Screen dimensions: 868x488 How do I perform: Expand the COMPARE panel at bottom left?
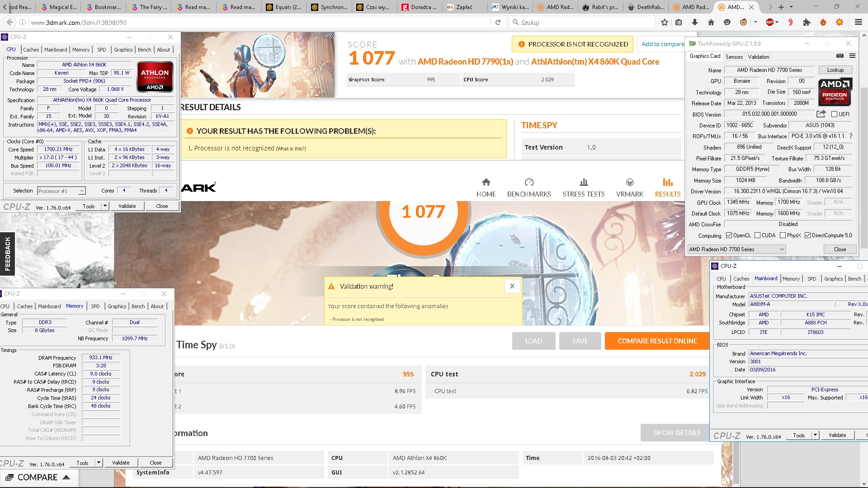coord(38,478)
